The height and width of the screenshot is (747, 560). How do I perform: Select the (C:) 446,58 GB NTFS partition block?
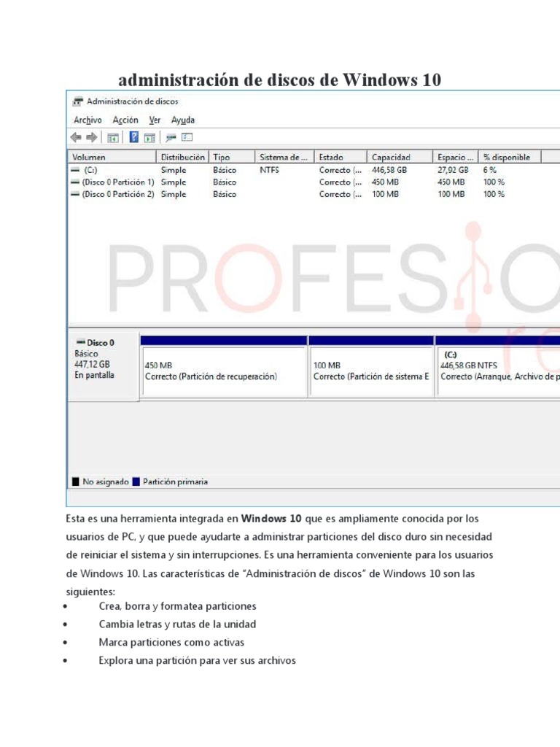click(497, 366)
